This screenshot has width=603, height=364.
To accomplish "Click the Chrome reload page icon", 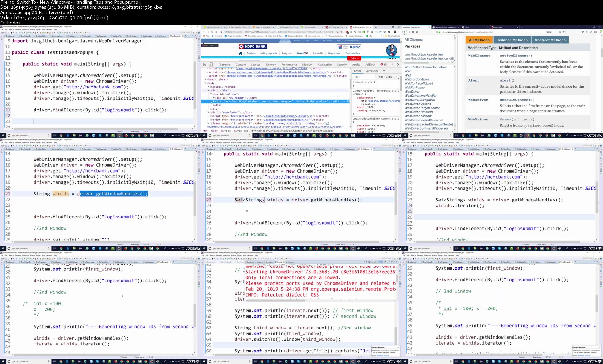I will coord(212,32).
